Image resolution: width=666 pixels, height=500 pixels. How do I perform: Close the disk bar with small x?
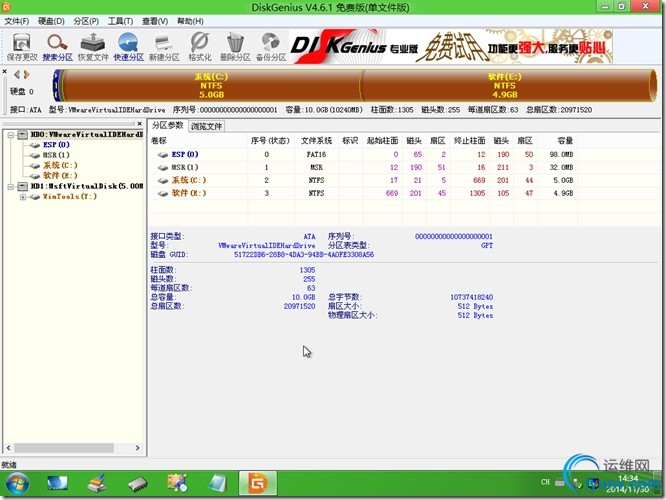[4, 72]
